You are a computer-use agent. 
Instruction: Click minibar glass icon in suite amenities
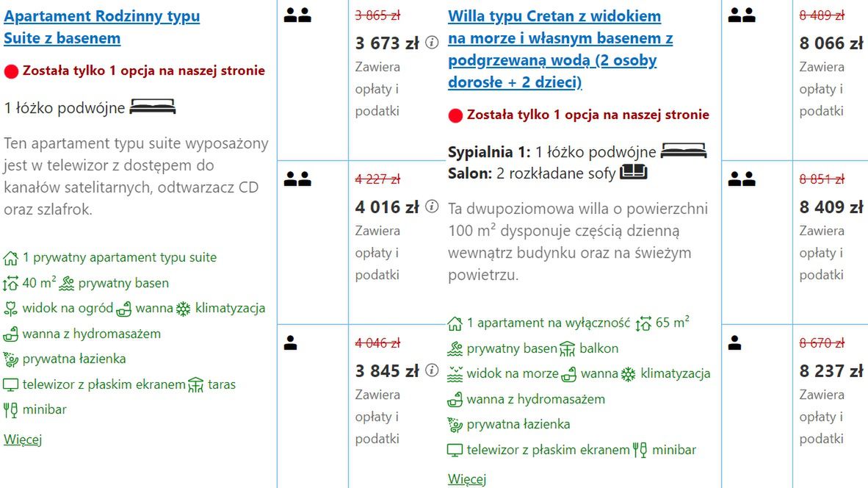pyautogui.click(x=10, y=410)
